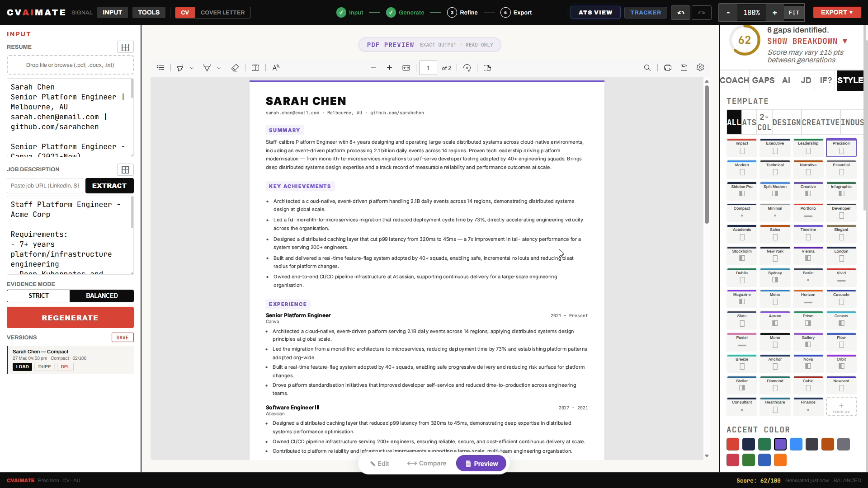The height and width of the screenshot is (488, 868).
Task: Open the PDF search magnifier
Action: (647, 68)
